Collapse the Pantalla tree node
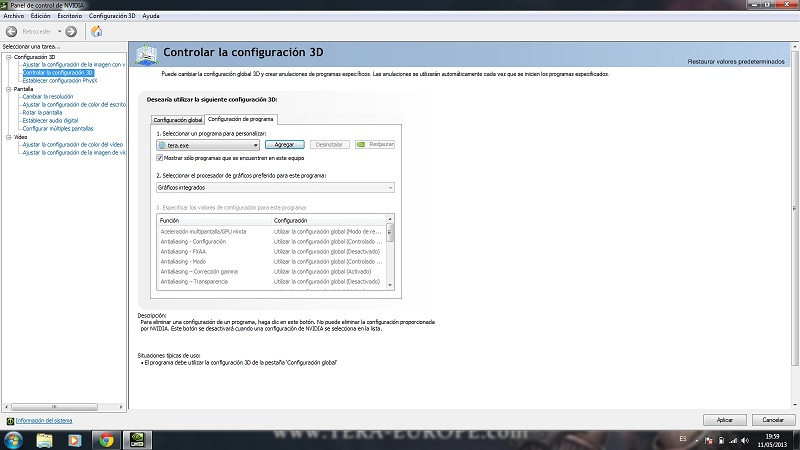 click(x=9, y=89)
